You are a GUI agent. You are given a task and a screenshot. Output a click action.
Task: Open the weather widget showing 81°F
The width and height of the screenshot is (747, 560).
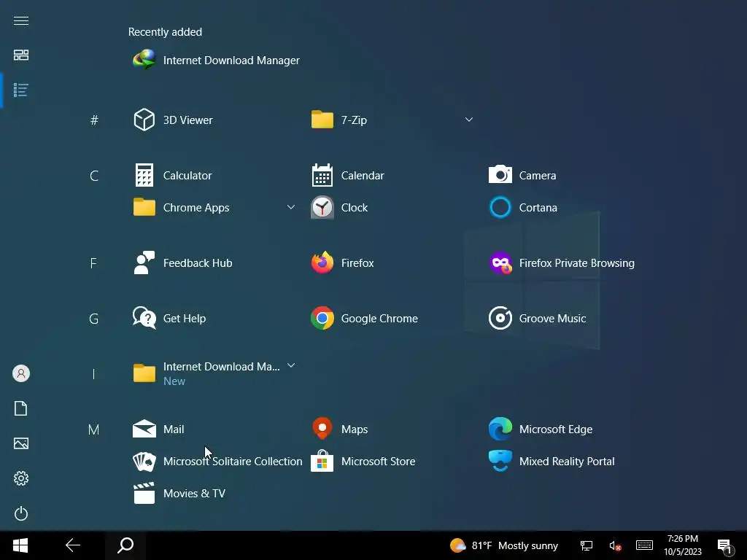tap(503, 545)
